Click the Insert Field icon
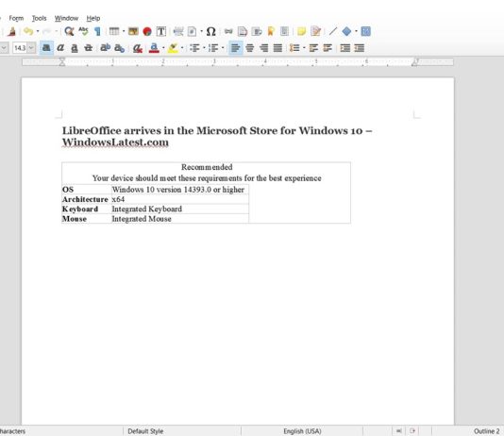The width and height of the screenshot is (504, 436). 192,31
